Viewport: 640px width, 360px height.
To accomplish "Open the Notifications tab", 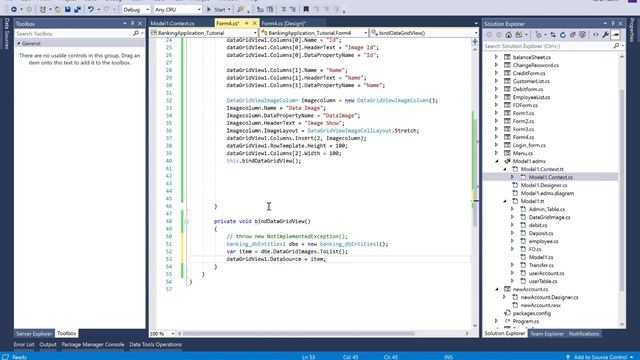I will click(584, 334).
